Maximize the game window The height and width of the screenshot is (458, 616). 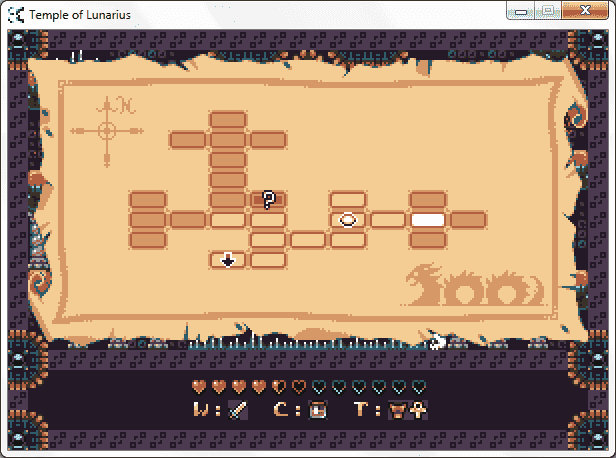pos(547,13)
